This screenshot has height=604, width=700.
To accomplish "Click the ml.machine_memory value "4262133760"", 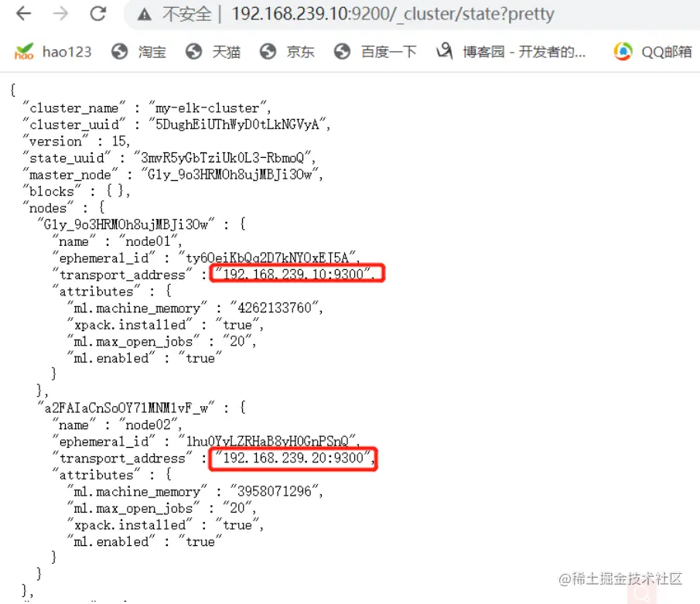I will [275, 308].
